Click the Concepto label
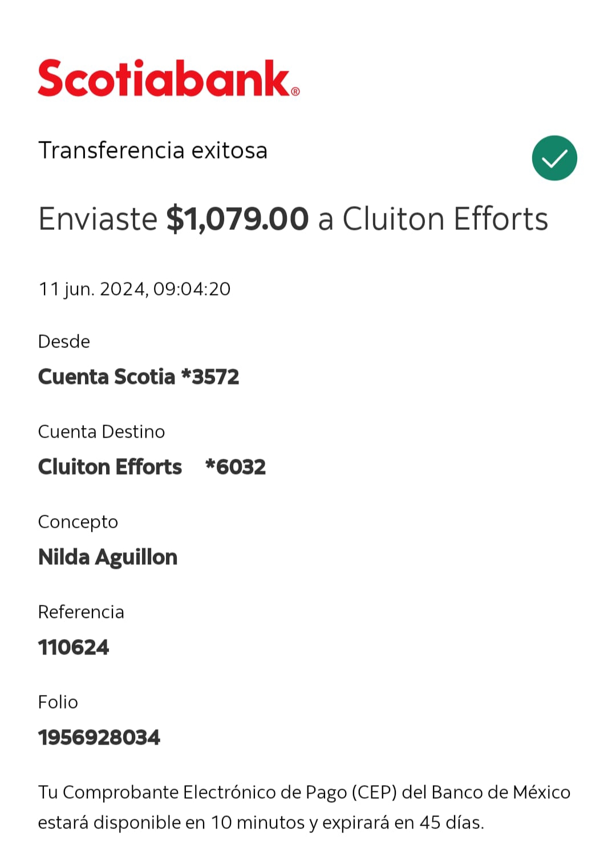Viewport: 616px width, 853px height. click(x=78, y=522)
